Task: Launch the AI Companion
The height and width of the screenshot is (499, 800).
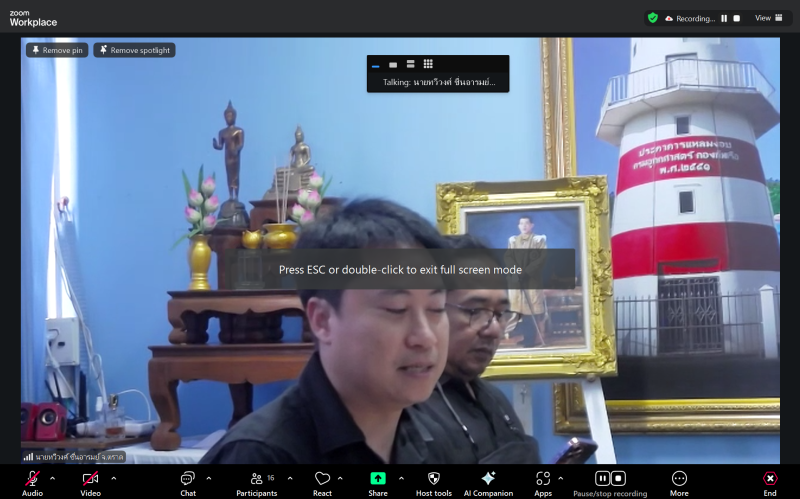Action: pyautogui.click(x=488, y=479)
